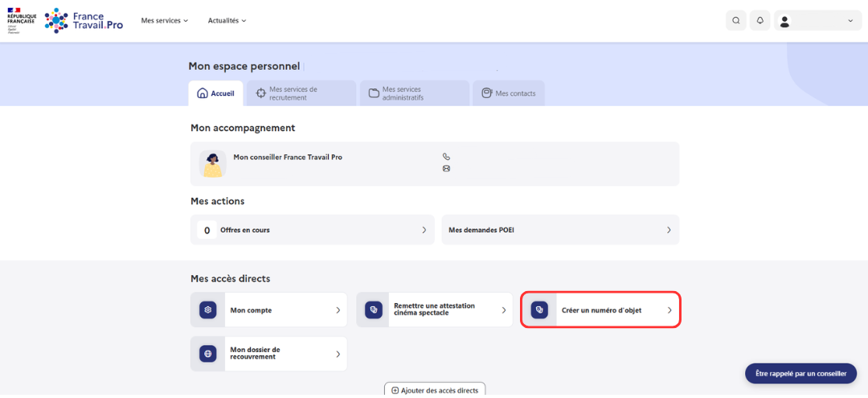Click the Mon accompagnement heading
The image size is (868, 398).
(x=243, y=128)
